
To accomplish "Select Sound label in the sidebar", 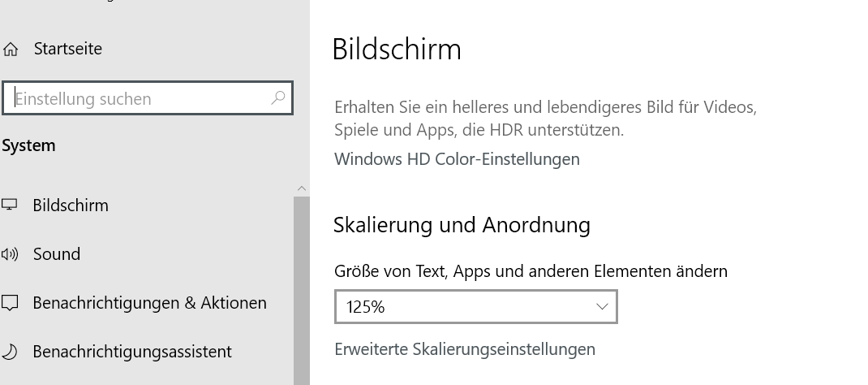I will pyautogui.click(x=57, y=254).
